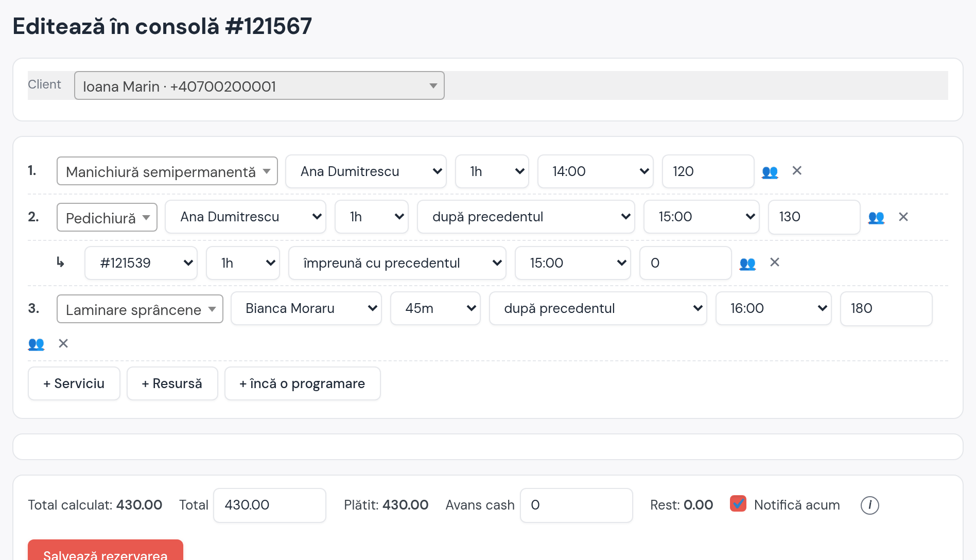The image size is (976, 560).
Task: Uncheck the Notifică acum checkbox
Action: 738,503
